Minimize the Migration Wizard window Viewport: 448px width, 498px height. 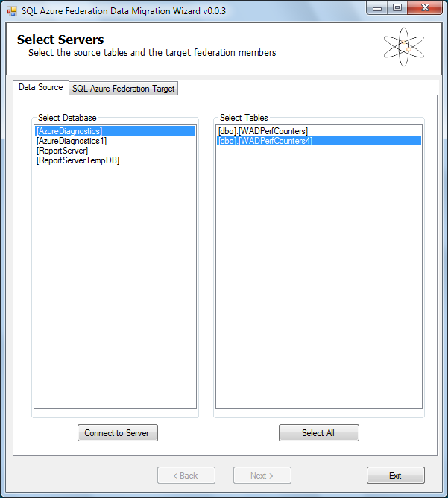[x=377, y=8]
